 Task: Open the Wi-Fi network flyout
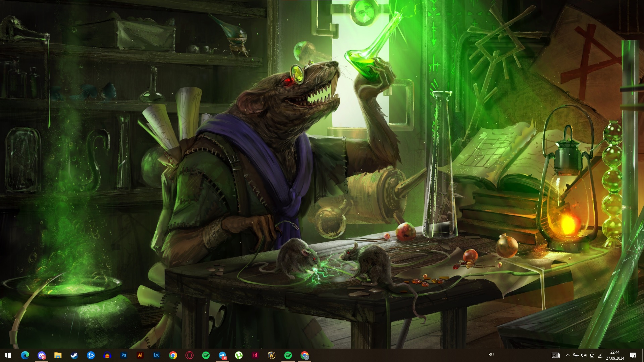[600, 355]
